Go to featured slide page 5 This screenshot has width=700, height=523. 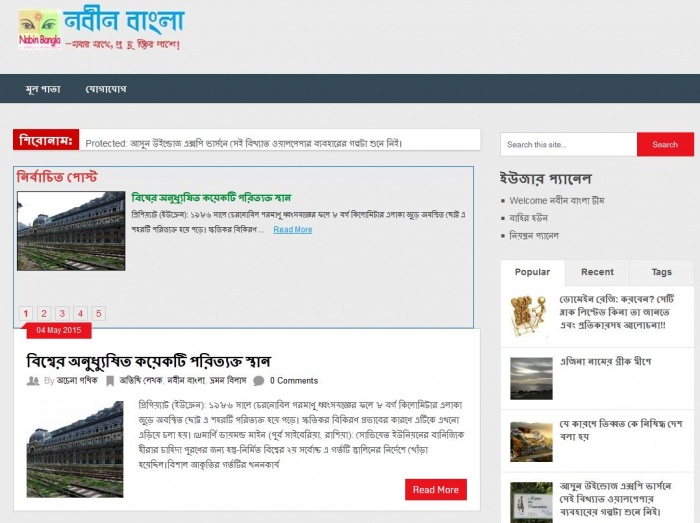tap(99, 313)
